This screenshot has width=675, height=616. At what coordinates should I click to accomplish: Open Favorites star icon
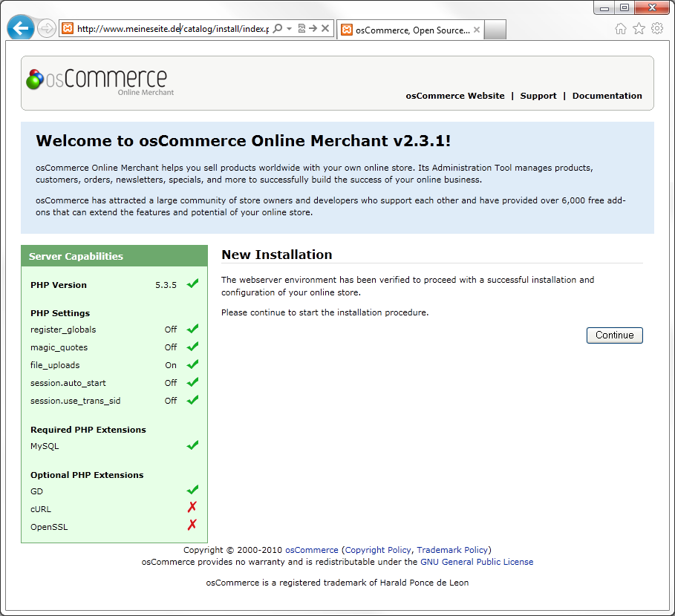click(639, 29)
